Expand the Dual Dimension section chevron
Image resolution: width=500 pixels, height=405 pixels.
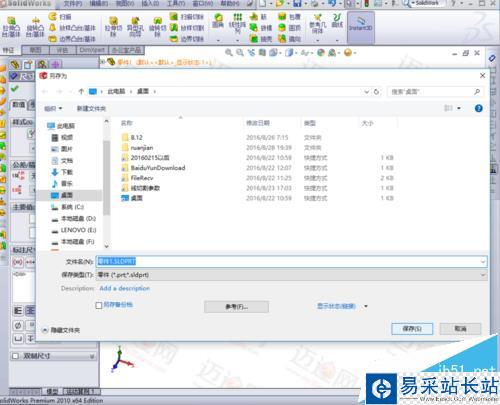pyautogui.click(x=92, y=356)
